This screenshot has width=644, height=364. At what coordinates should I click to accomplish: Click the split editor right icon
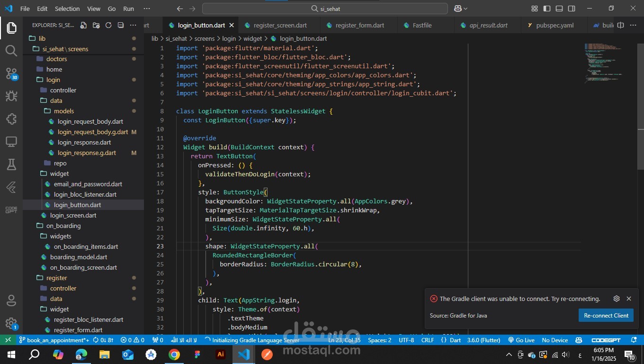point(620,25)
